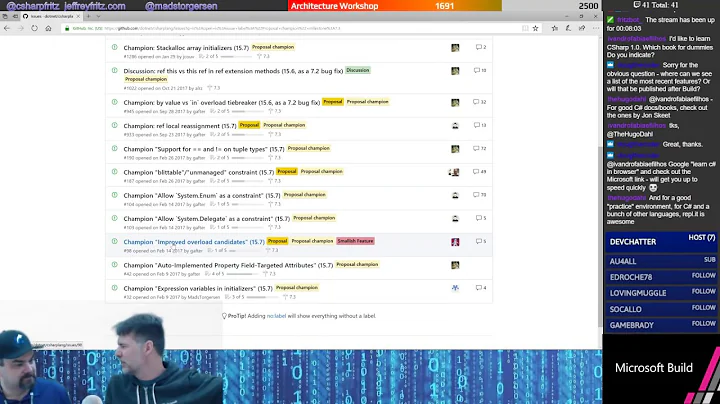Open comments on overload tiebreaker issue

tap(480, 102)
